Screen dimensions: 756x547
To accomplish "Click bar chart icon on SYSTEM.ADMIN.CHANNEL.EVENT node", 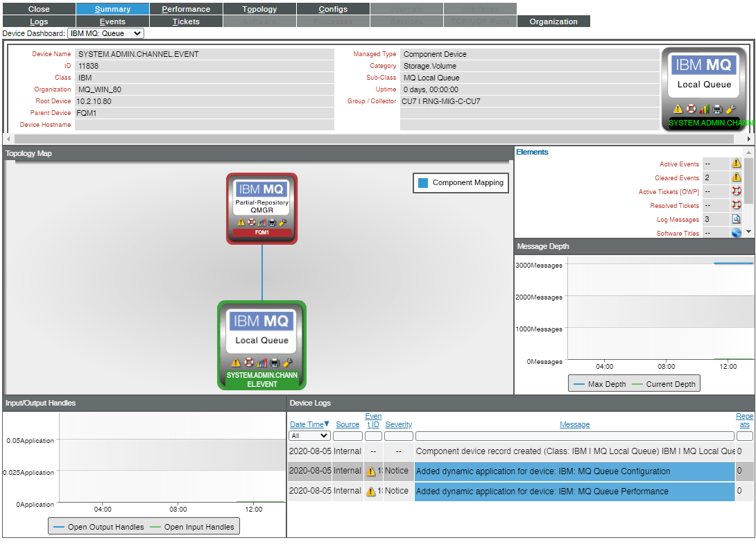I will pos(261,363).
